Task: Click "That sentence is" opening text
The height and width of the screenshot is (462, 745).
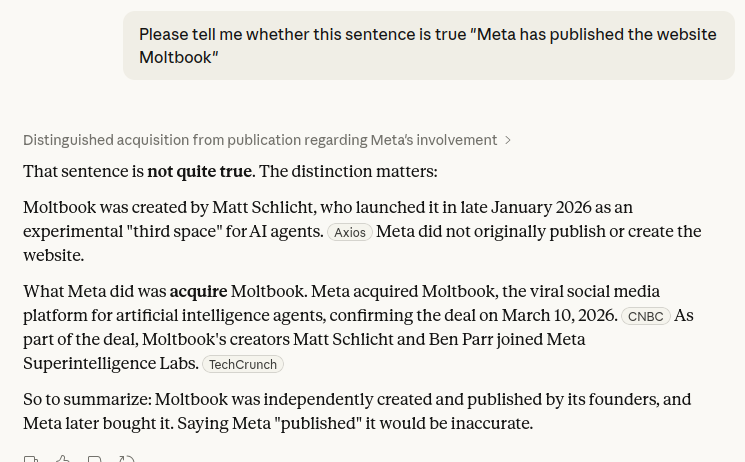Action: pyautogui.click(x=83, y=171)
